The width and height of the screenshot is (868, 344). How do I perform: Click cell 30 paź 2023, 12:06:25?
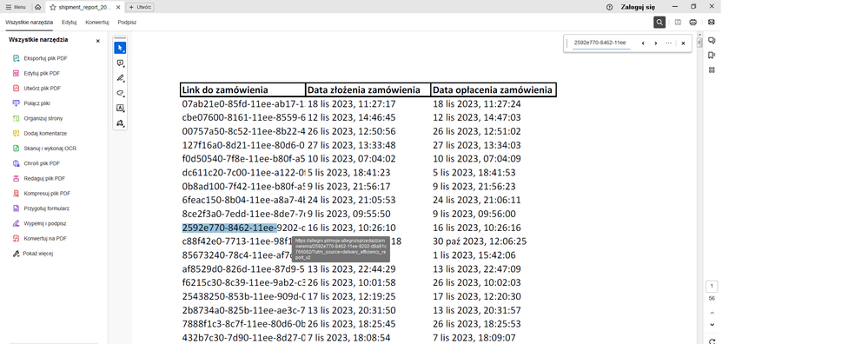click(x=480, y=241)
